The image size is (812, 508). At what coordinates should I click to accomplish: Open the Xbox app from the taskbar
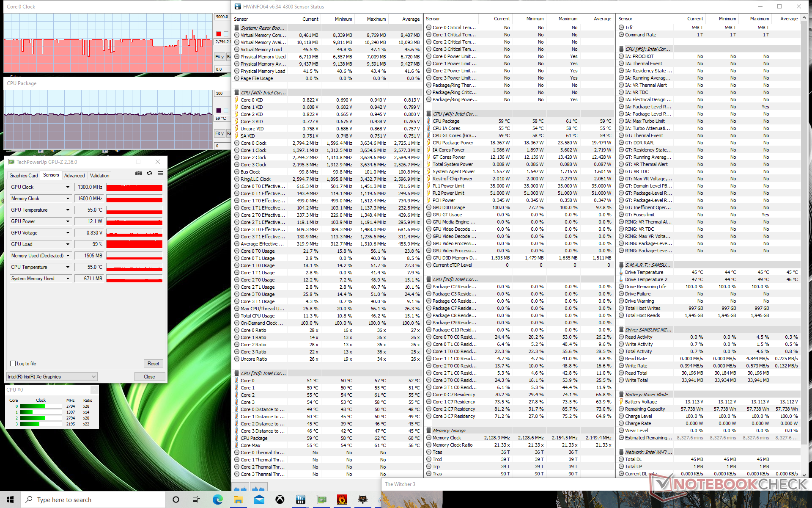280,500
